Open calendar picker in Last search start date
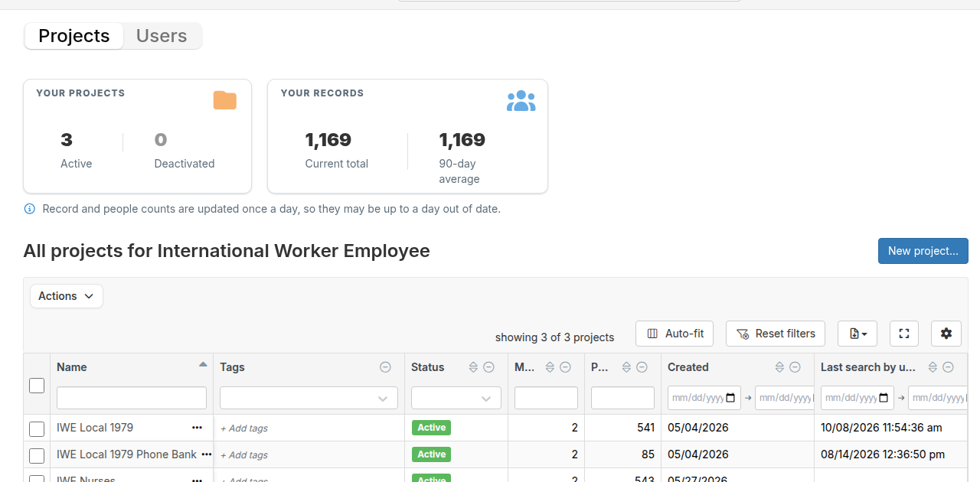This screenshot has height=482, width=980. coord(883,398)
